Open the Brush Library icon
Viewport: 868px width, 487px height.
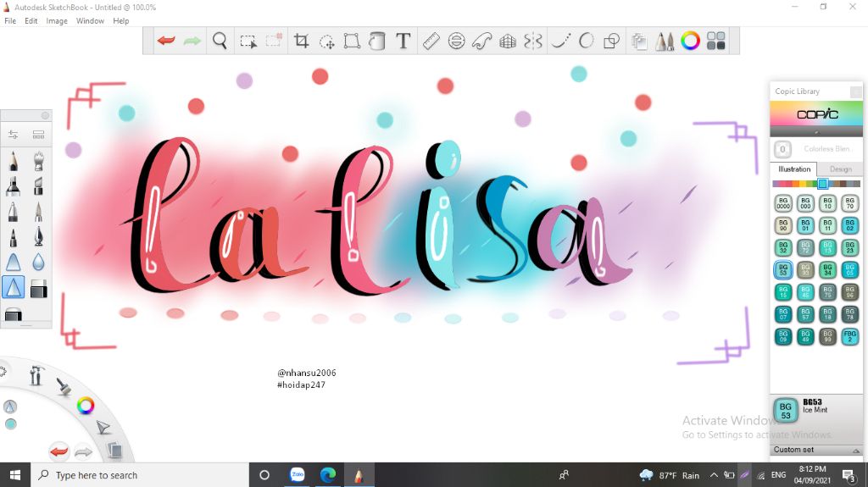38,135
